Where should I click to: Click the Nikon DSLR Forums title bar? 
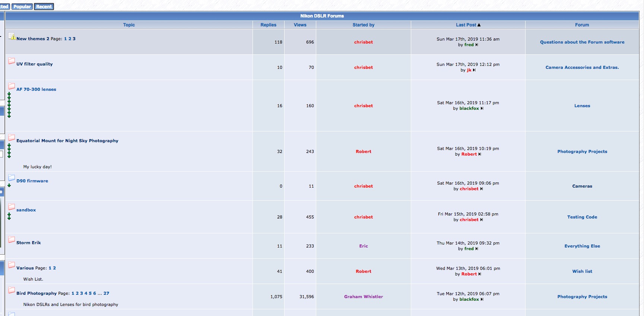coord(322,16)
